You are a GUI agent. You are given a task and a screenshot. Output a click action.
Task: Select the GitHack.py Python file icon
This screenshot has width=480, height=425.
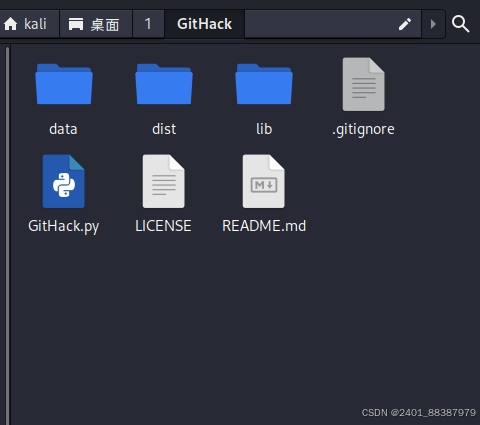click(64, 181)
